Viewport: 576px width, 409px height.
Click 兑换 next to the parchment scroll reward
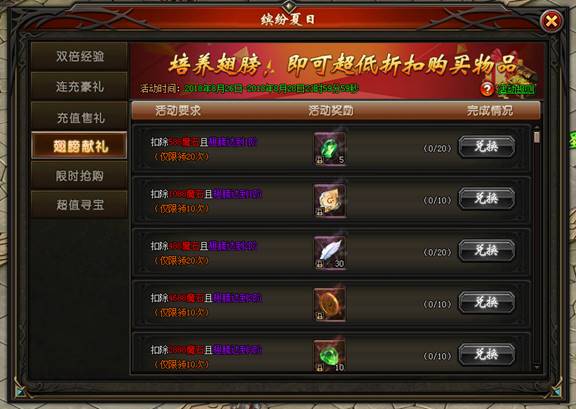(x=486, y=199)
